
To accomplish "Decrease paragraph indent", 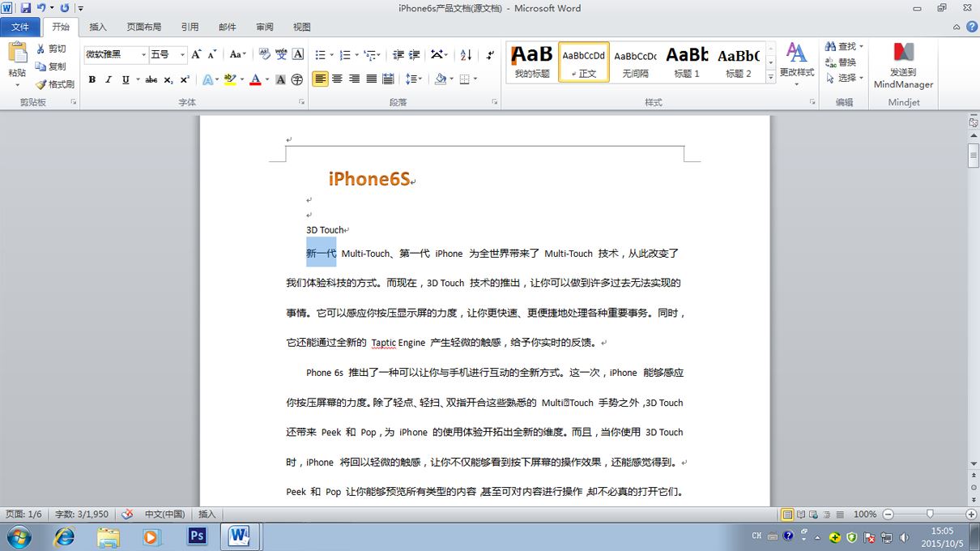I will (x=398, y=54).
